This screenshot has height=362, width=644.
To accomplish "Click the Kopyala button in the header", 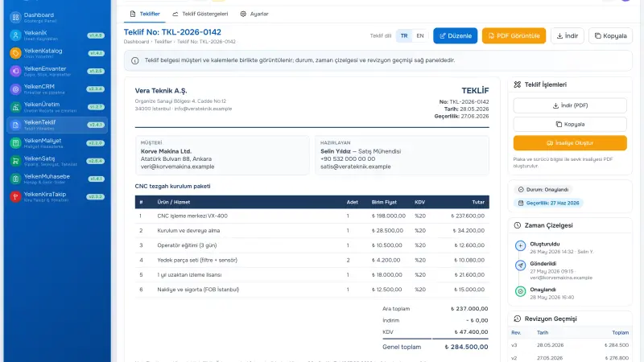I will [610, 35].
